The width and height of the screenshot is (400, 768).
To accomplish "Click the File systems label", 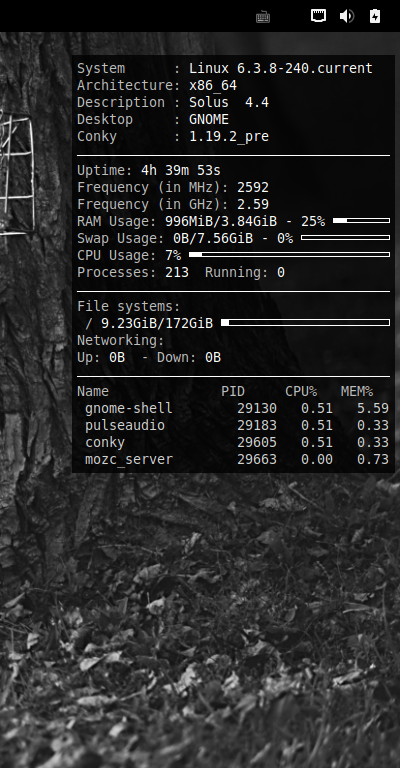I will tap(129, 307).
